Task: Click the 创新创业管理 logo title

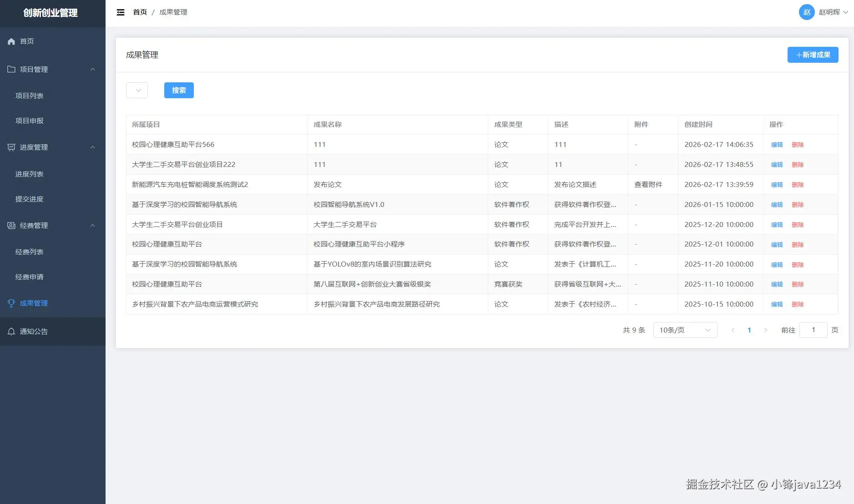Action: (x=51, y=13)
